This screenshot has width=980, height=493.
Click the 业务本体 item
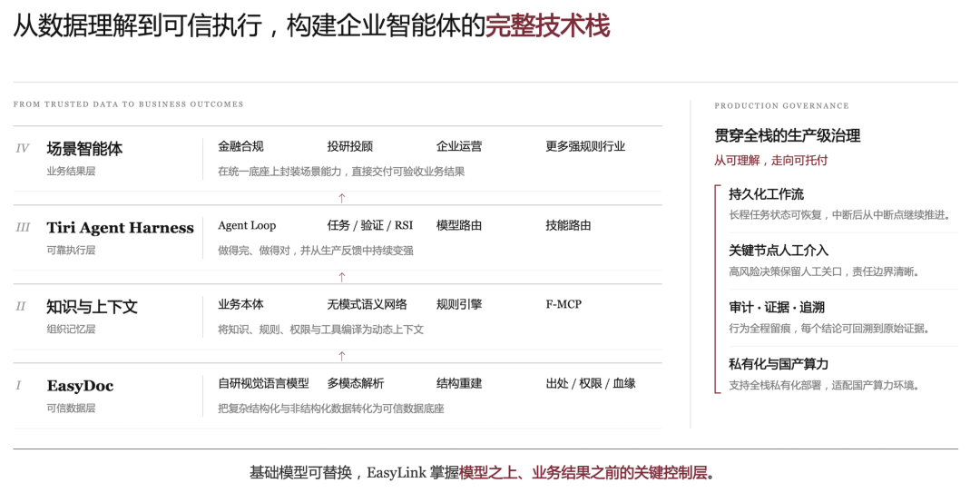(240, 305)
